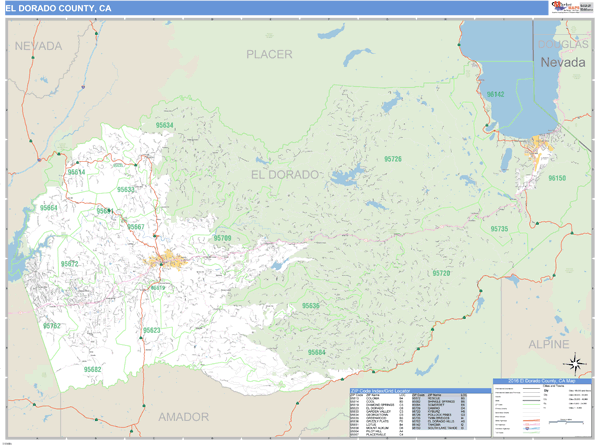Select ZIP code label 96150
Image resolution: width=600 pixels, height=445 pixels.
557,178
